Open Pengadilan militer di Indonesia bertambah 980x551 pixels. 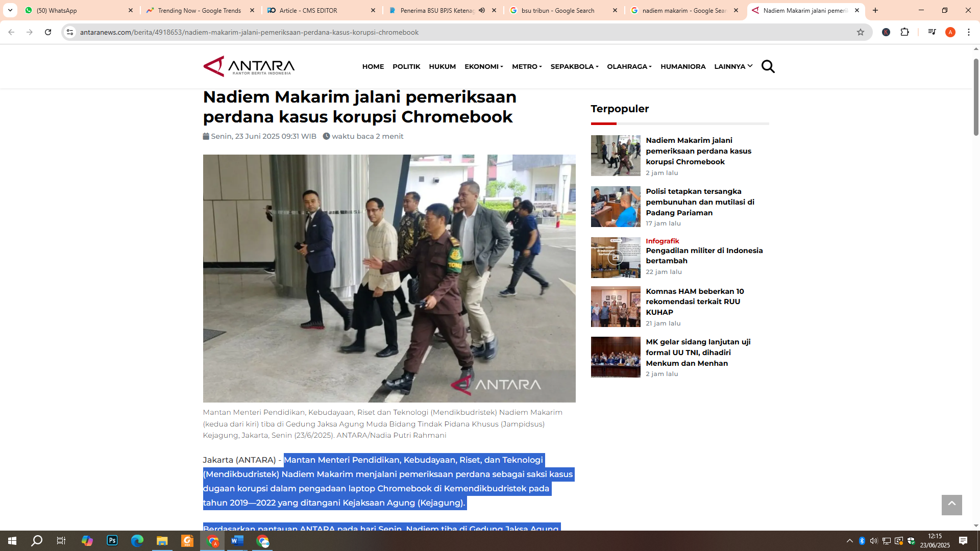point(704,256)
